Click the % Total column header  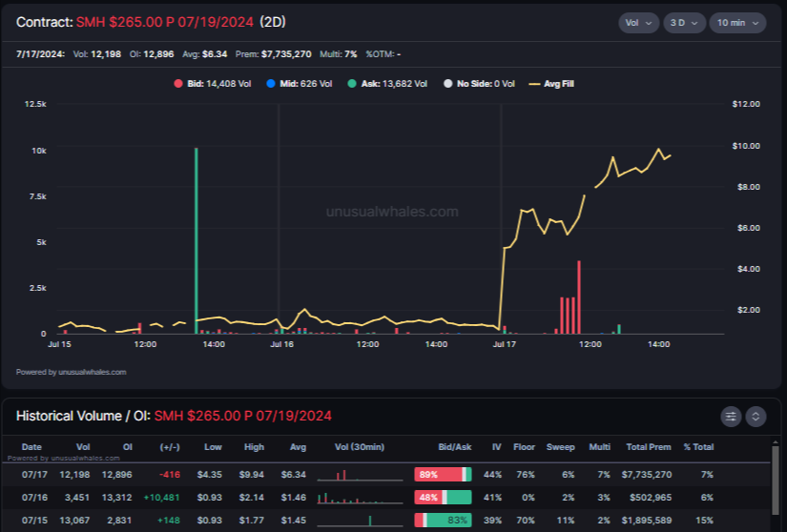point(698,447)
